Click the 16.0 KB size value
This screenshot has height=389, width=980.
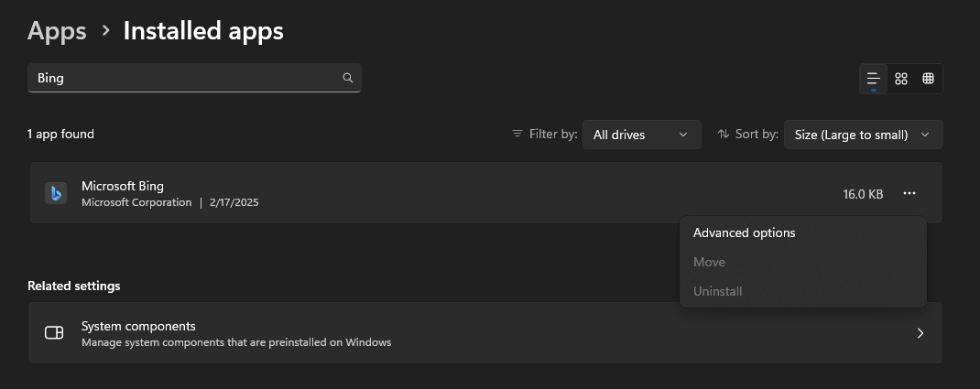(863, 194)
